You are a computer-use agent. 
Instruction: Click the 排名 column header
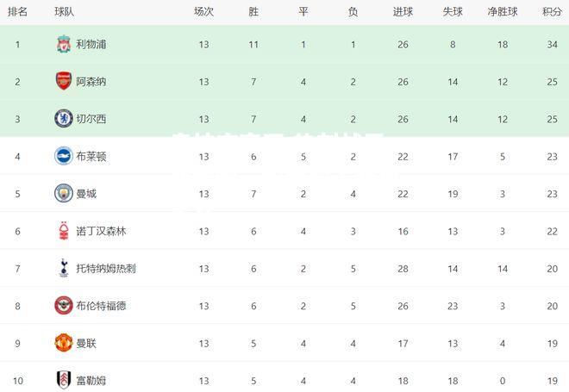click(17, 12)
